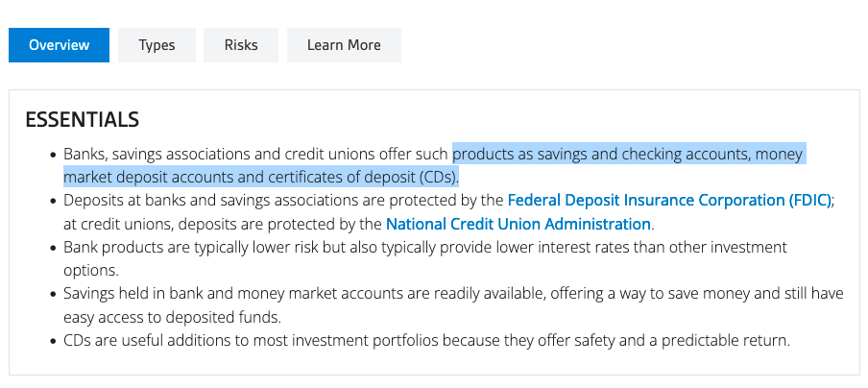Image resolution: width=868 pixels, height=388 pixels.
Task: Open the National Credit Union Administration link
Action: tap(518, 224)
